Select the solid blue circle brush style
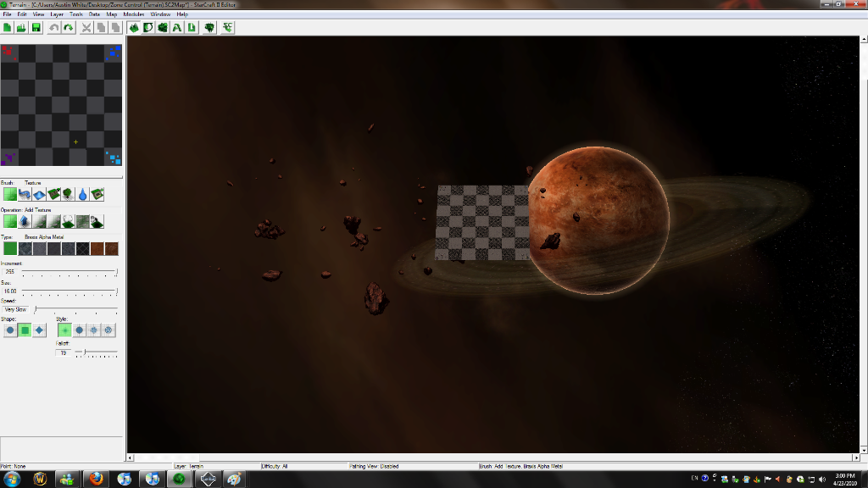Viewport: 868px width, 488px height. click(x=79, y=330)
